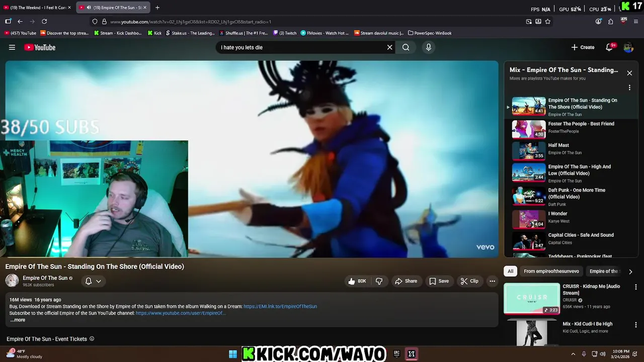Open the youtube.com/user/EmpireOf link
This screenshot has height=362, width=644.
(x=181, y=313)
